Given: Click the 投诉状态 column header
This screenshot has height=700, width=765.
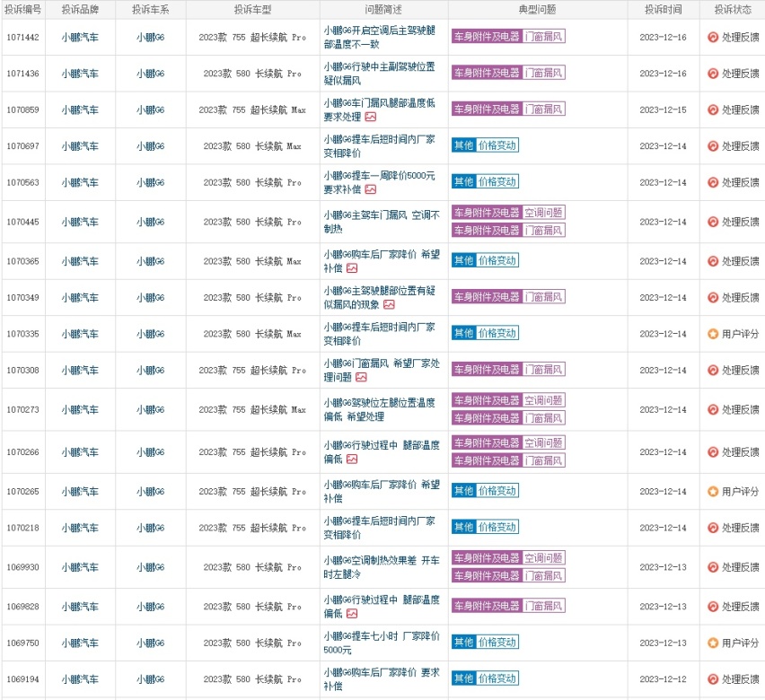Looking at the screenshot, I should click(733, 10).
